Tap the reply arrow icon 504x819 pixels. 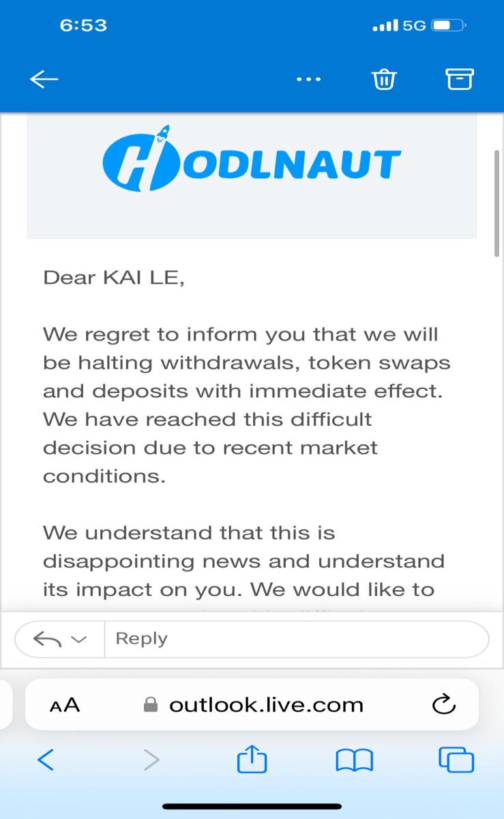tap(48, 640)
